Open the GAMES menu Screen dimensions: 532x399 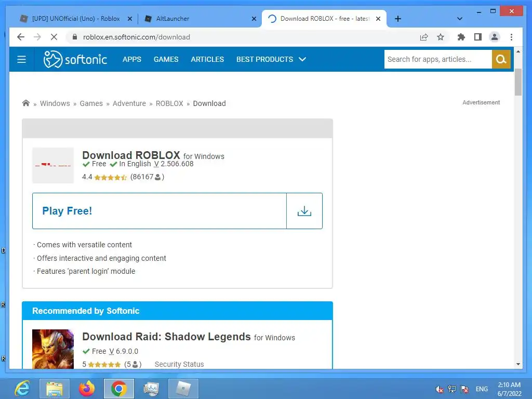pyautogui.click(x=166, y=59)
